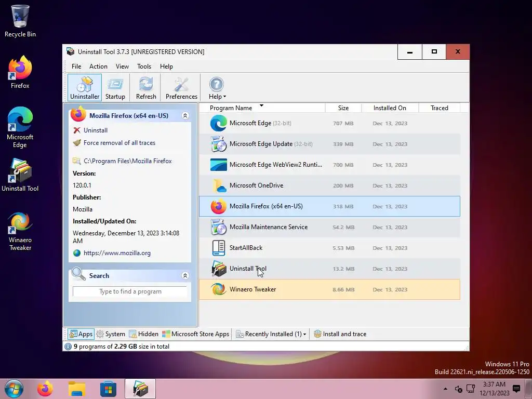Open File Explorer from taskbar
Image resolution: width=532 pixels, height=399 pixels.
coord(77,389)
